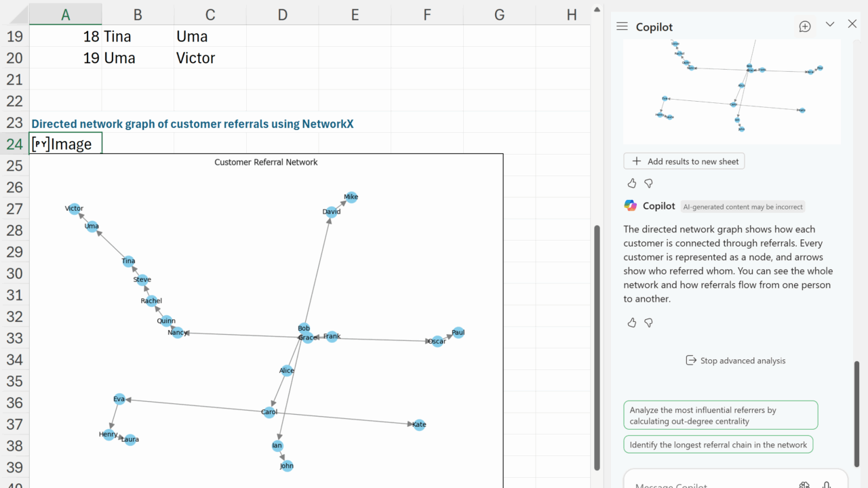This screenshot has height=488, width=868.
Task: Click the graph preview thumbnail in Copilot
Action: point(732,88)
